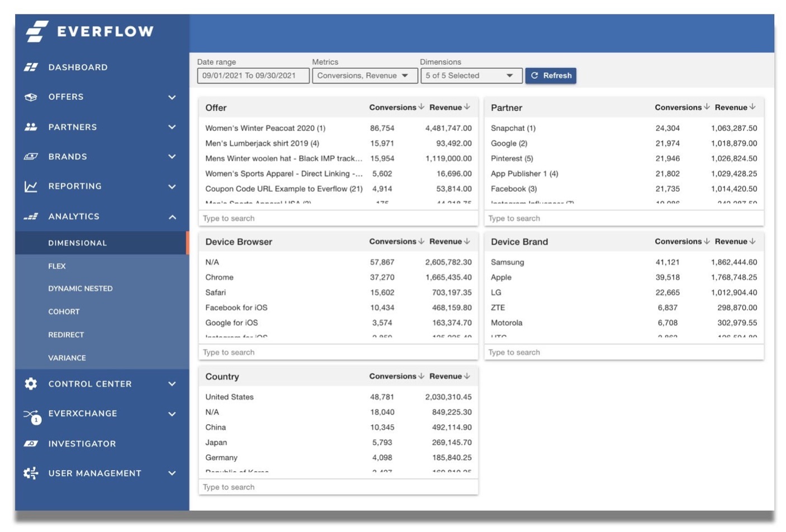This screenshot has width=786, height=532.
Task: Open the Variance submenu item
Action: [x=67, y=358]
